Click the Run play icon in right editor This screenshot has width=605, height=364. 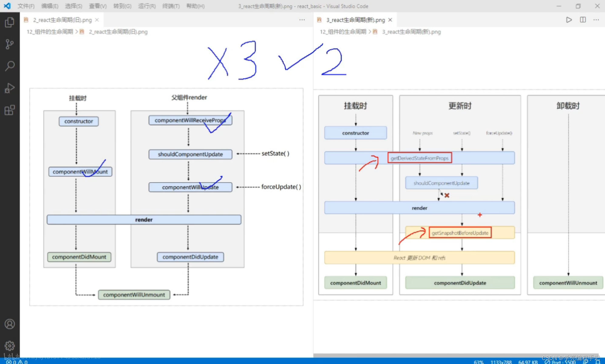569,20
